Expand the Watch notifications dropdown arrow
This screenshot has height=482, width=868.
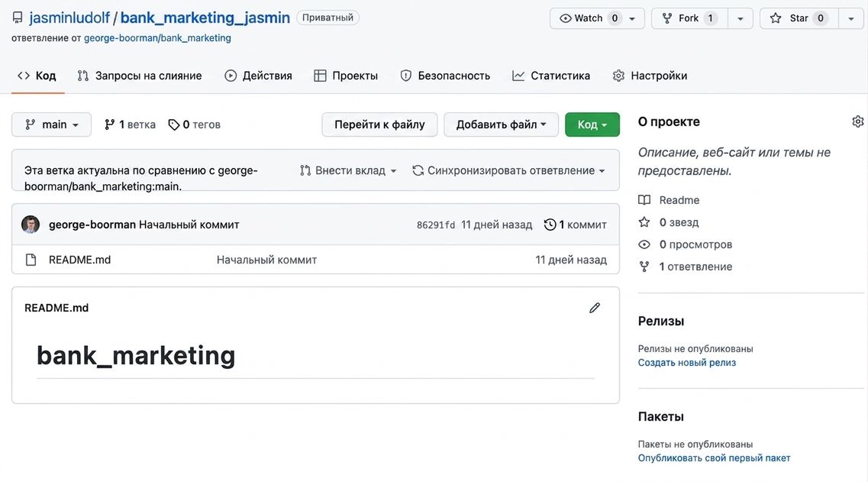[632, 18]
